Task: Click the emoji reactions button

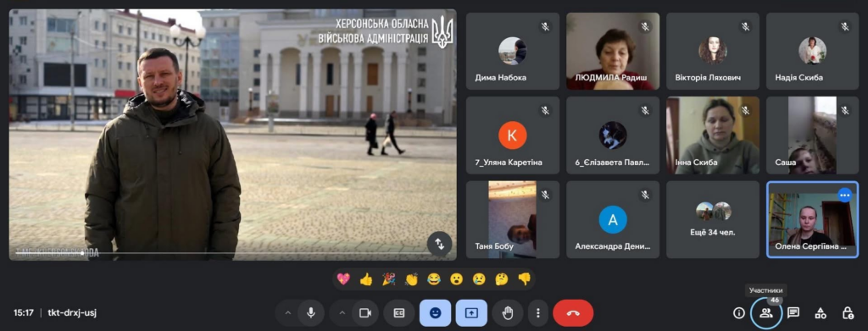Action: 435,312
